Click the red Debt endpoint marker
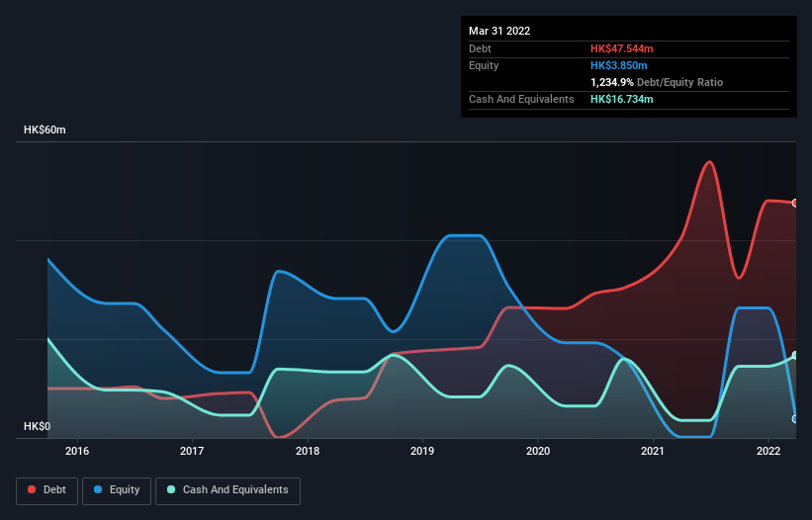812x520 pixels. coord(795,203)
